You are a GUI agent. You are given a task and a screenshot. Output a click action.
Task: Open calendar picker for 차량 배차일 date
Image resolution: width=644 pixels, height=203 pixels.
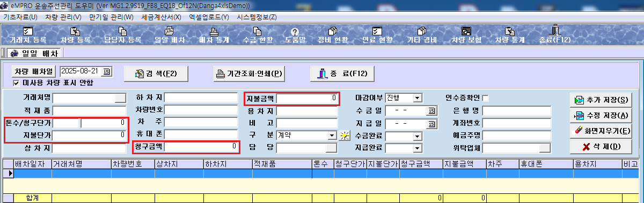[106, 71]
